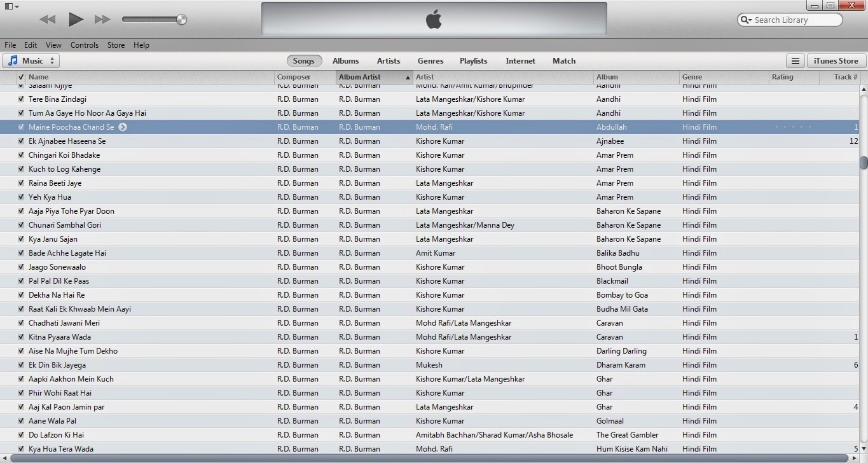Select the song Kuch to Log Kahenge
Screen dimensions: 868x463
pos(64,169)
